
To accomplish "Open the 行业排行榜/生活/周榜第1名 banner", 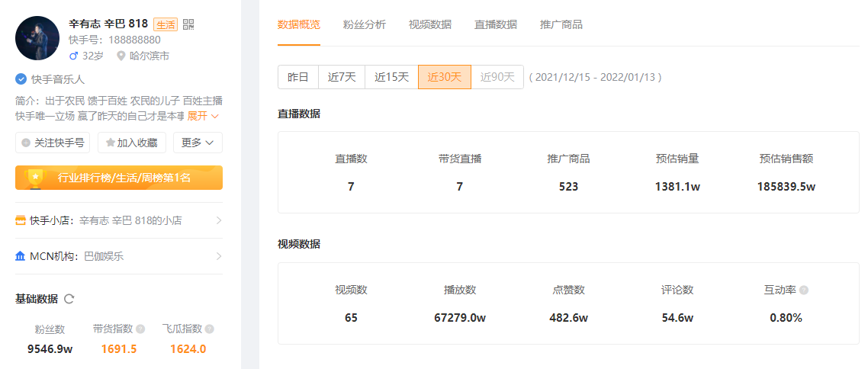I will (x=119, y=178).
